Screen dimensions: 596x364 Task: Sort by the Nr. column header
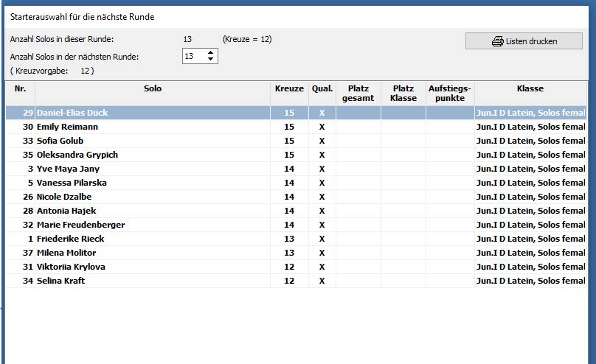pos(20,88)
